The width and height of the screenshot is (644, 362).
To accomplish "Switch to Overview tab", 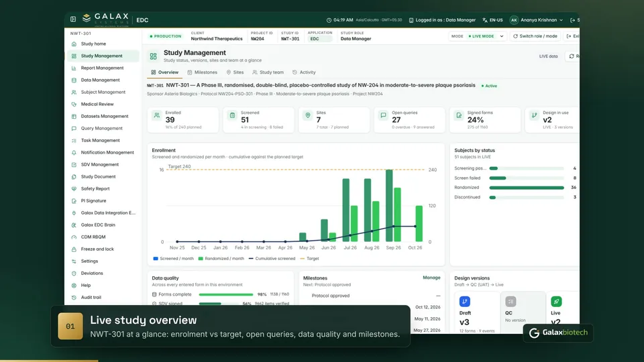I will coord(165,72).
